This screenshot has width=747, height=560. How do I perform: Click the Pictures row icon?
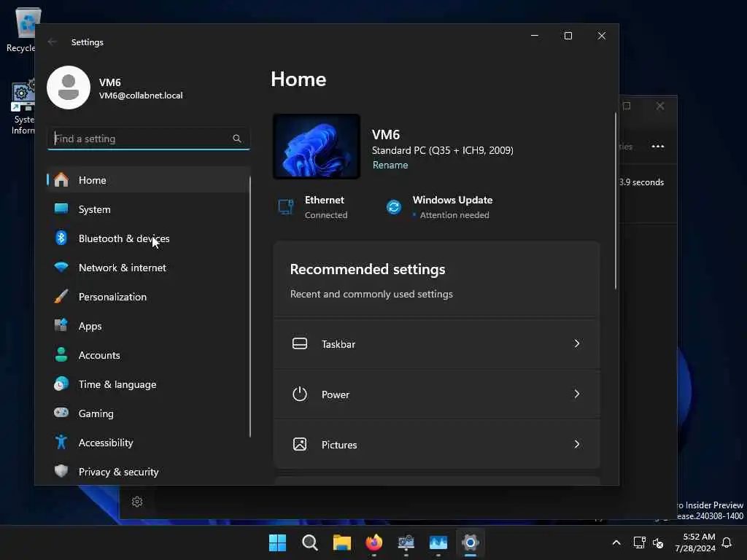click(300, 444)
